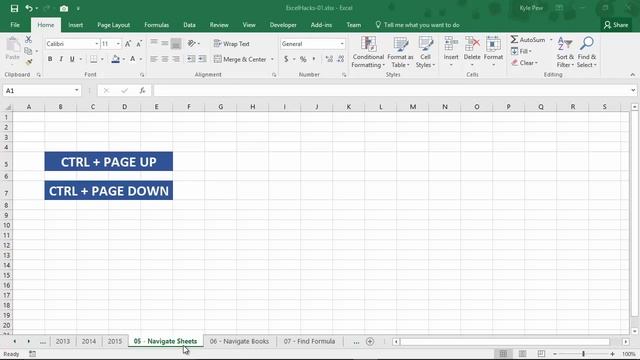Align text left in cell
640x360 pixels.
[154, 59]
